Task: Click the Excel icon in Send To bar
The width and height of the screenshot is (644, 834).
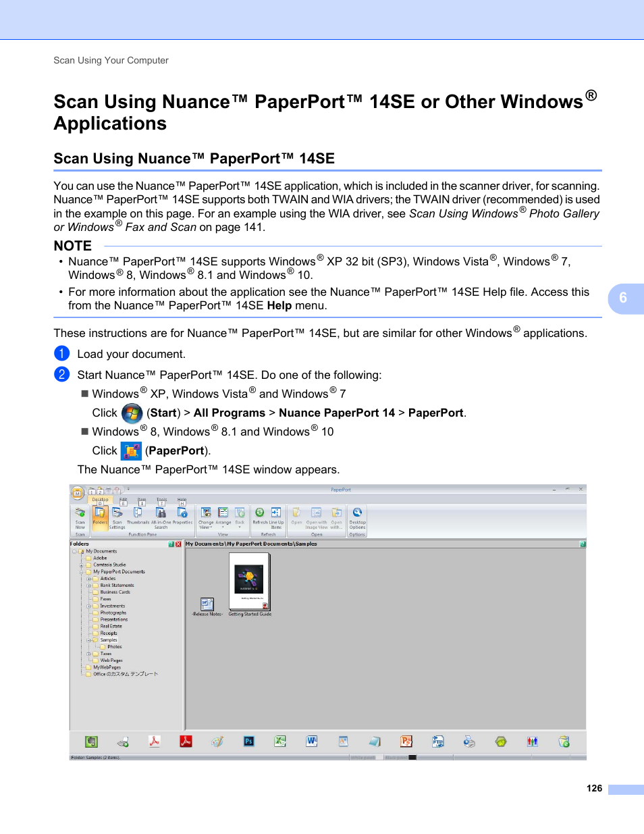Action: tap(280, 741)
